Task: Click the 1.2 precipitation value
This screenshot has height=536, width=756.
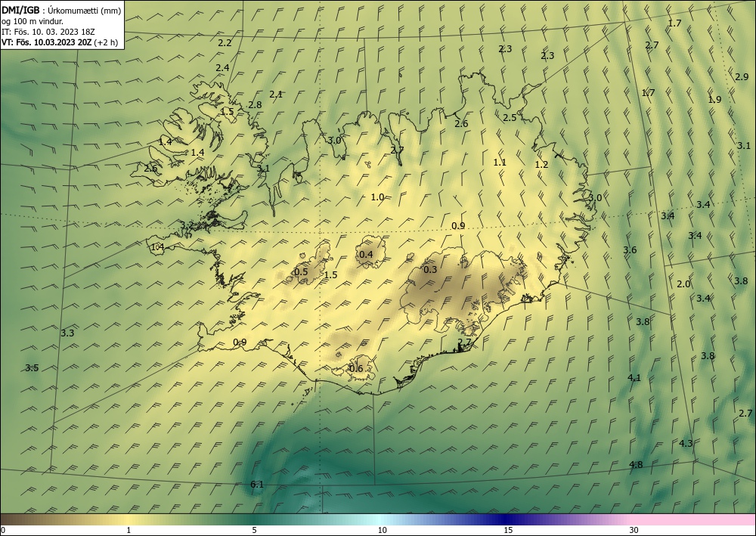Action: (x=541, y=164)
